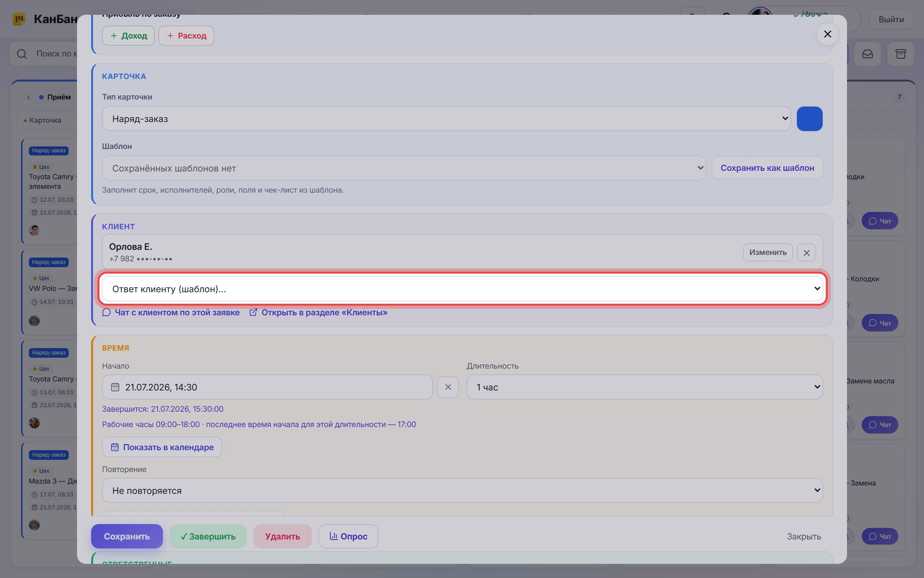924x578 pixels.
Task: Delete the card with Удалить
Action: pos(283,536)
